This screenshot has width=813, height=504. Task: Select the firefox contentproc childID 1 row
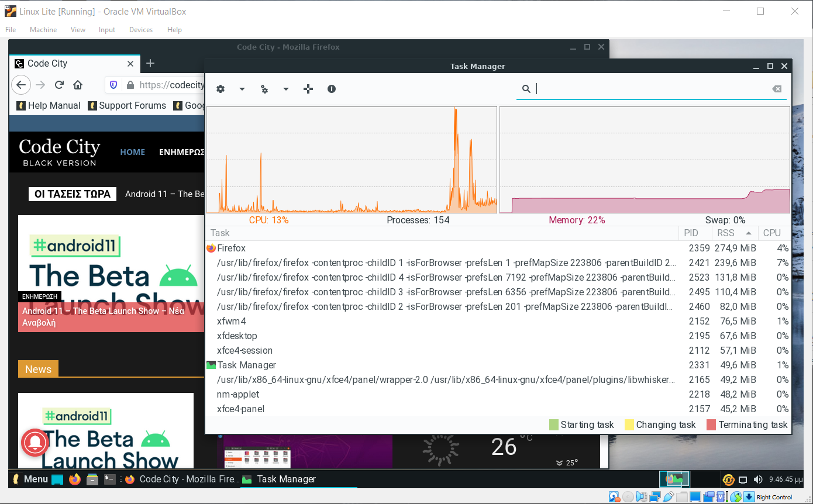498,263
